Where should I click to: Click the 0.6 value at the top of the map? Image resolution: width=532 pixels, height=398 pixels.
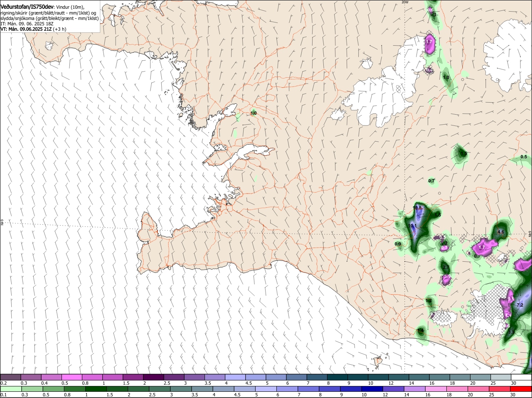tap(431, 10)
